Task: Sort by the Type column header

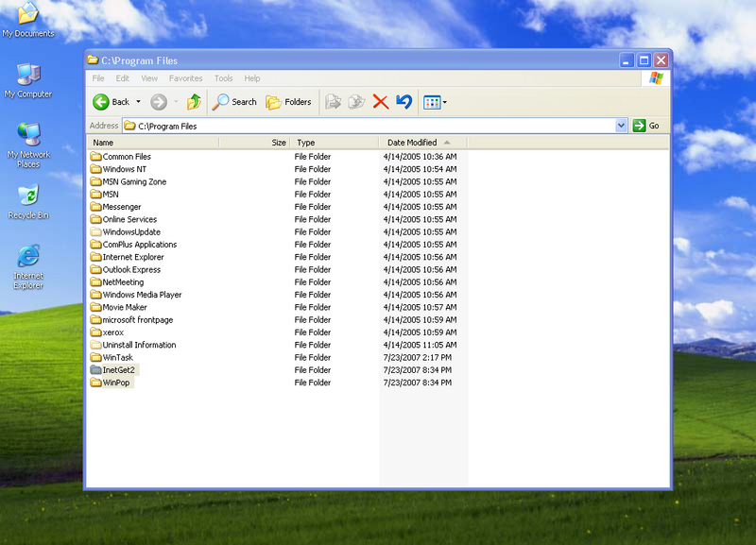Action: click(x=335, y=143)
